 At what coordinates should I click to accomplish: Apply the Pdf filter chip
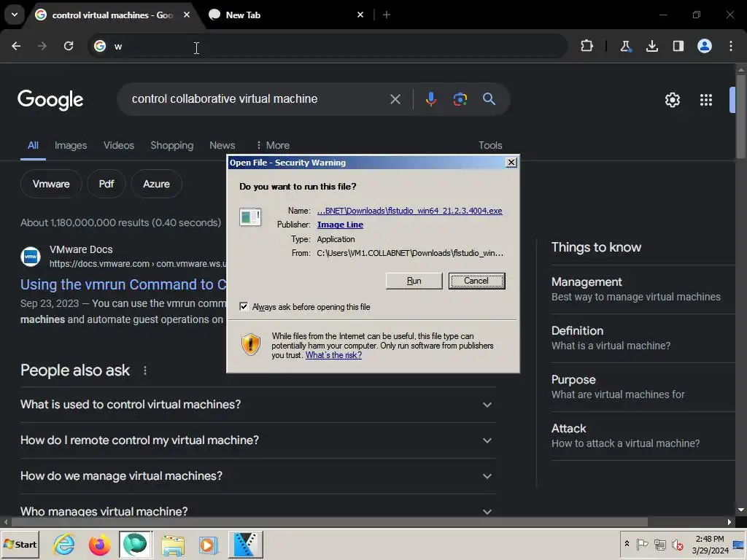pos(107,184)
